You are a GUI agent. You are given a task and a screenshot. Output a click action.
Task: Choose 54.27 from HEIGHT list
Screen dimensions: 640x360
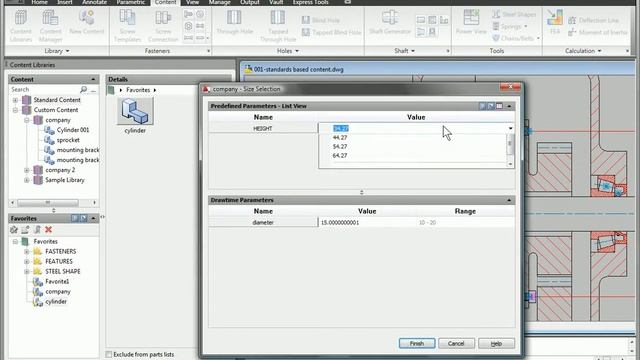340,147
